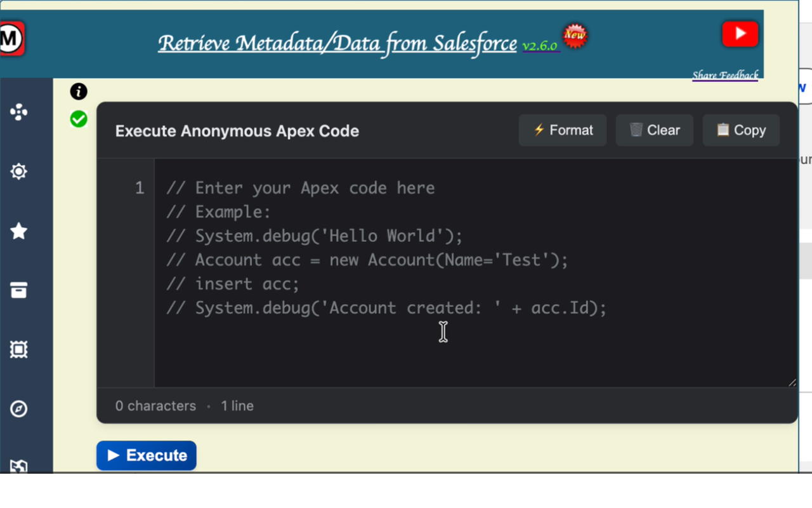812x508 pixels.
Task: Copy the Apex code
Action: 741,130
